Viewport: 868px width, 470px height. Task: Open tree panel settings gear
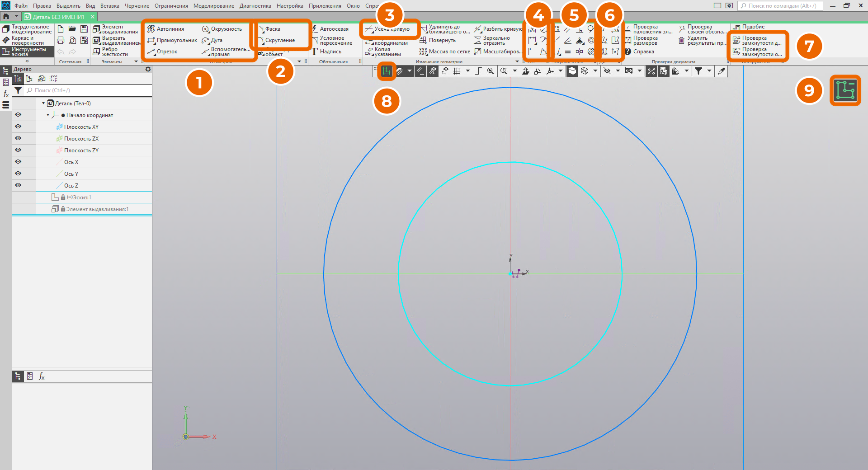click(148, 69)
